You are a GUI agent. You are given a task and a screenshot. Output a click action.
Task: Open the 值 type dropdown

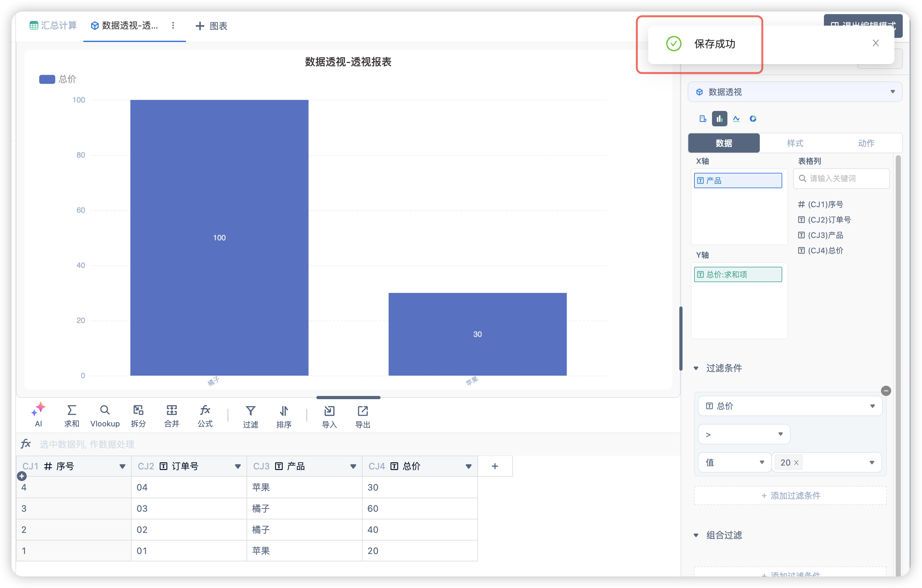coord(734,462)
